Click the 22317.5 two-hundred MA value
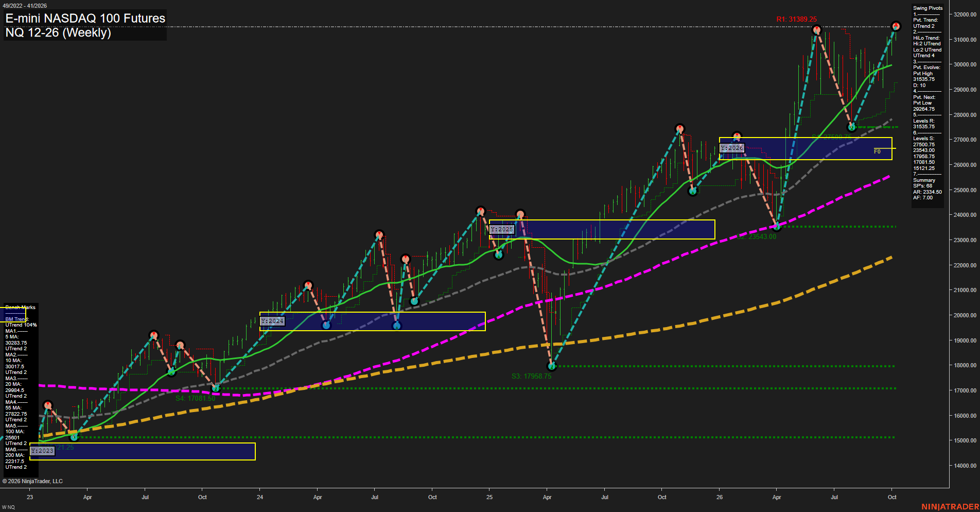The height and width of the screenshot is (512, 980). (15, 462)
